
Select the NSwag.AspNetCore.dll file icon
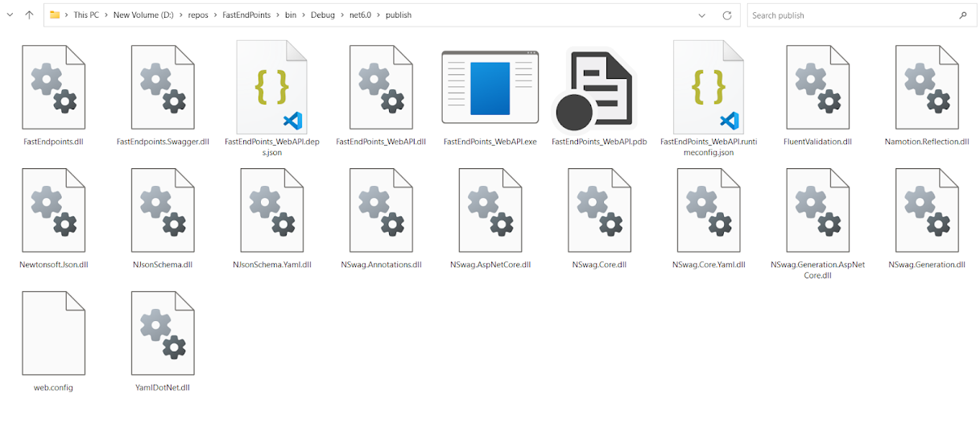(x=490, y=211)
